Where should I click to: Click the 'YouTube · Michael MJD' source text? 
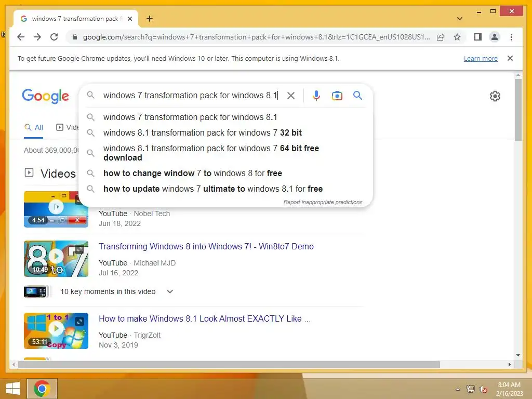[137, 263]
